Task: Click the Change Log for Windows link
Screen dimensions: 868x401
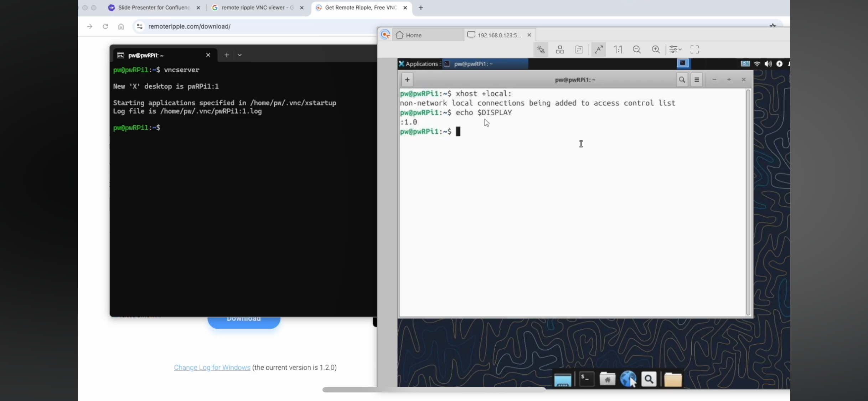Action: point(212,367)
